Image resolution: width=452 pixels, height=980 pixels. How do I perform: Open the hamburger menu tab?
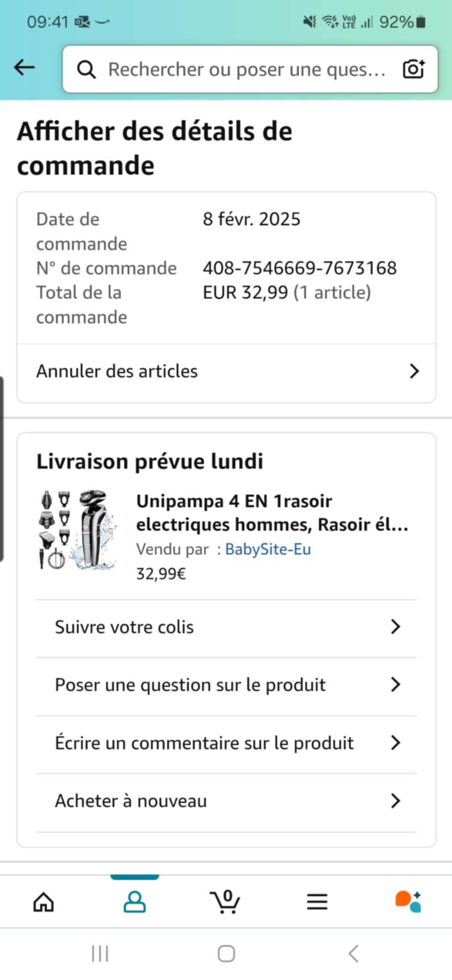[317, 902]
